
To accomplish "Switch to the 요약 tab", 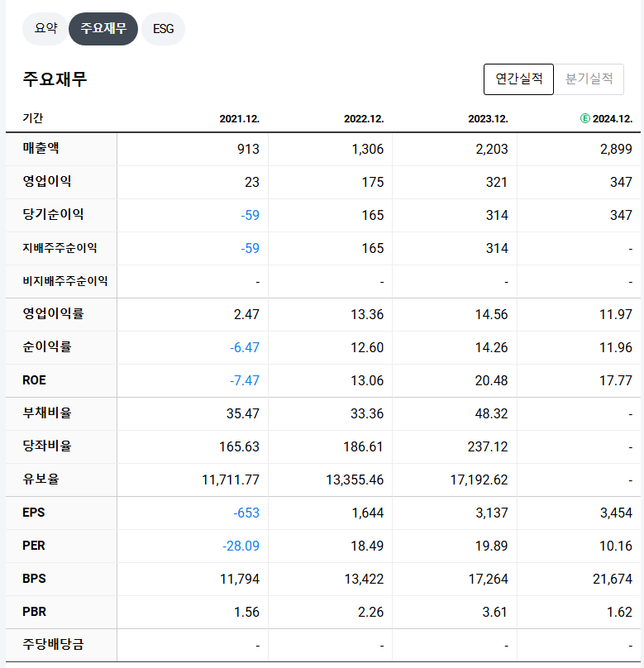I will click(45, 29).
